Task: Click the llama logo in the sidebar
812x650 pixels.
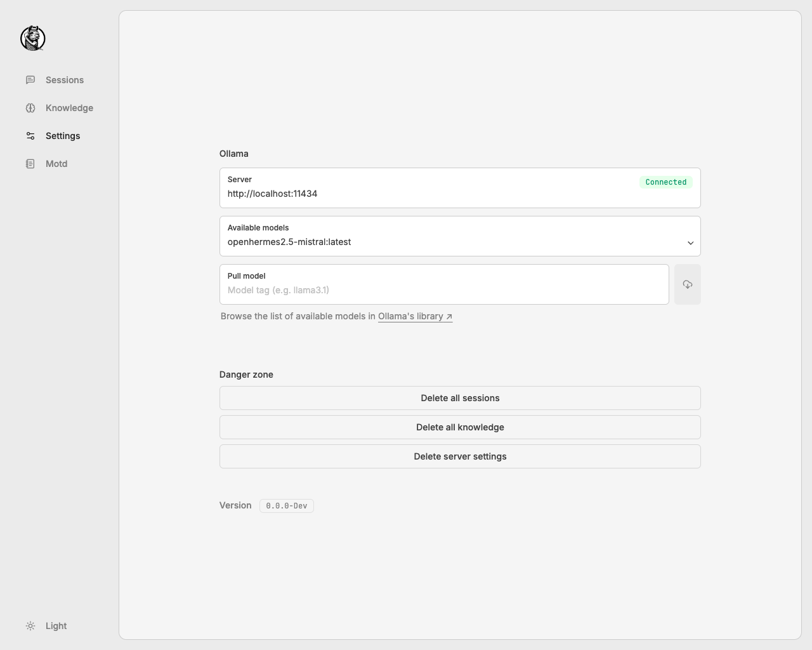Action: 33,38
